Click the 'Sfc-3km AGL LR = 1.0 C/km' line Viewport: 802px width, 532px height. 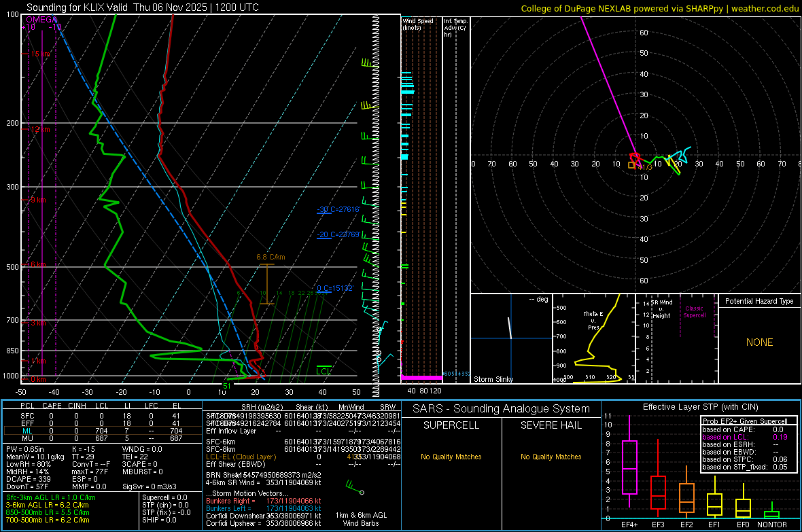pyautogui.click(x=51, y=497)
